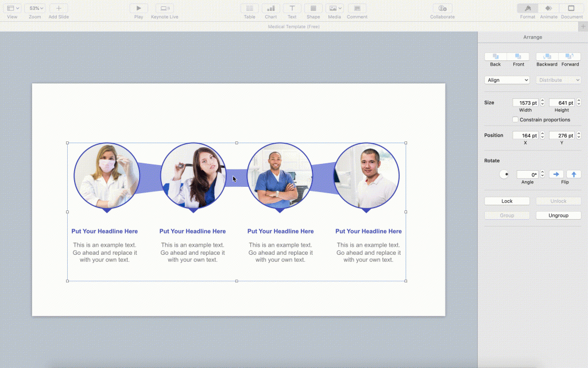Screen dimensions: 588x368
Task: Click the Collaborate icon
Action: click(x=442, y=9)
